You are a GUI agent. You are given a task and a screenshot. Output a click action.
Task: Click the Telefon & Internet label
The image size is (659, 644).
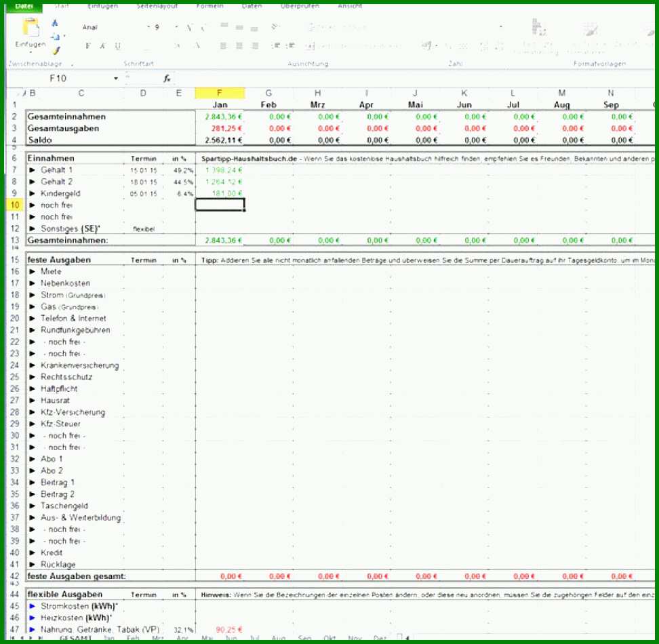73,319
